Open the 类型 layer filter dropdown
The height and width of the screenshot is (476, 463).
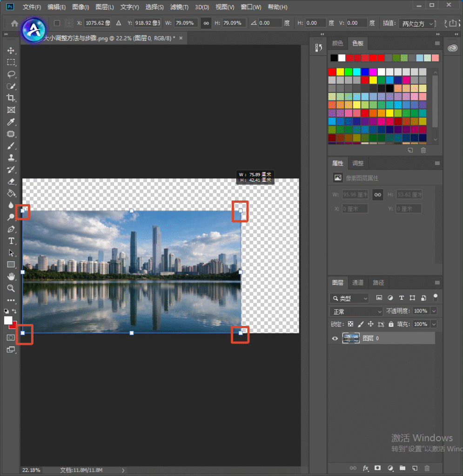point(349,298)
